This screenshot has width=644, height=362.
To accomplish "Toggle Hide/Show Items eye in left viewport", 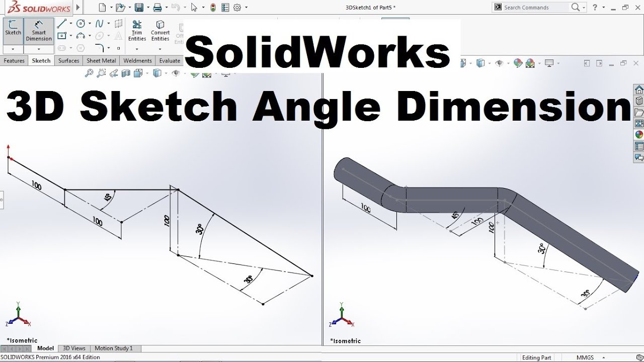I will [176, 73].
